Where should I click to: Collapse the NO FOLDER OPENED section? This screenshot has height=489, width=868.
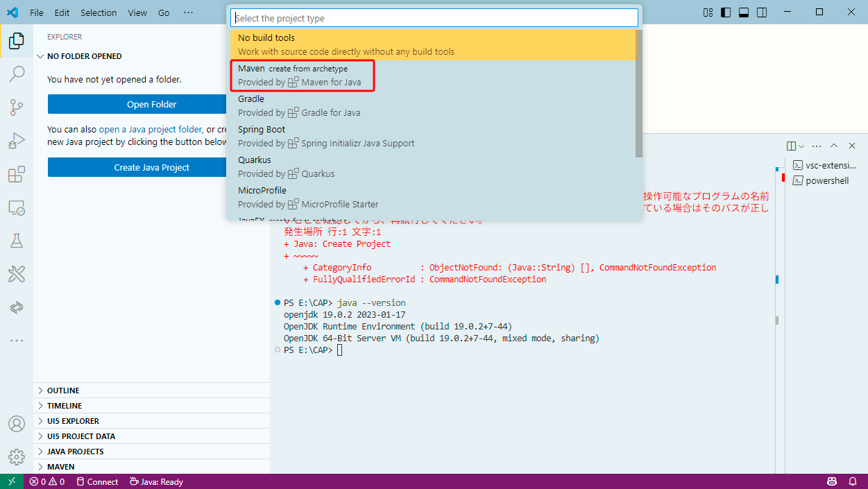pyautogui.click(x=152, y=56)
